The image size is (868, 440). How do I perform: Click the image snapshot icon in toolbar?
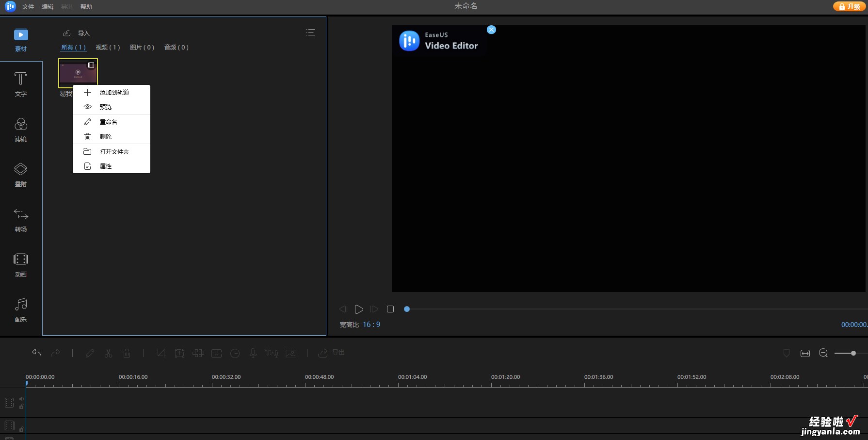point(290,353)
